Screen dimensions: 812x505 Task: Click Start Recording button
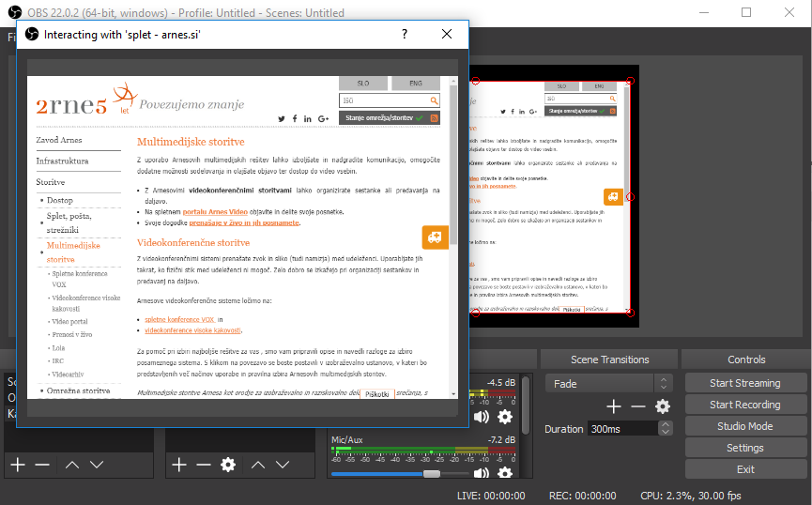(x=745, y=406)
